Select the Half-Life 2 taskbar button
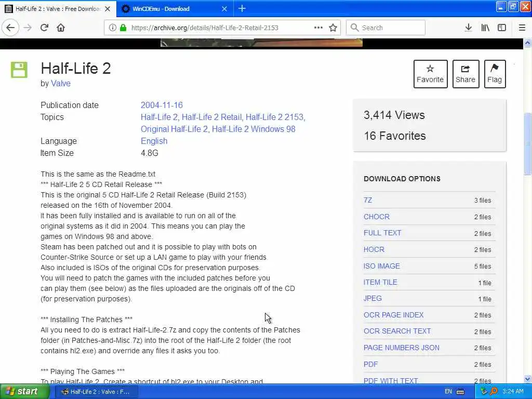This screenshot has width=532, height=399. 97,392
